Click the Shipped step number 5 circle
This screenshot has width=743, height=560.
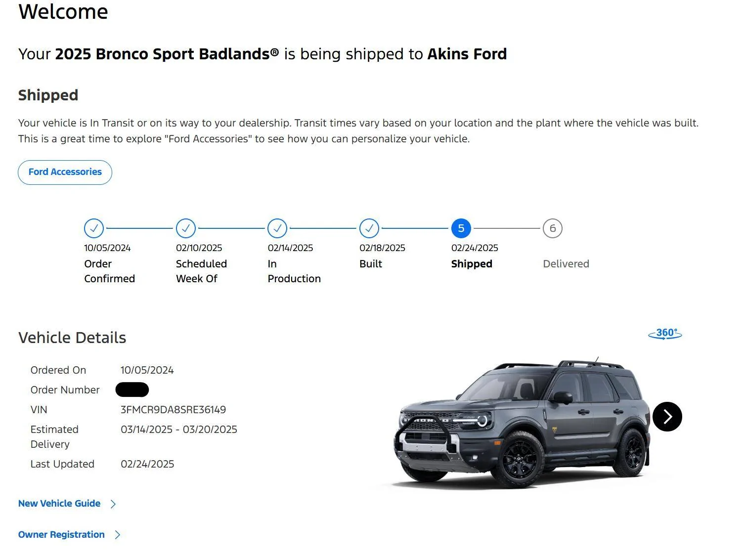pos(461,228)
